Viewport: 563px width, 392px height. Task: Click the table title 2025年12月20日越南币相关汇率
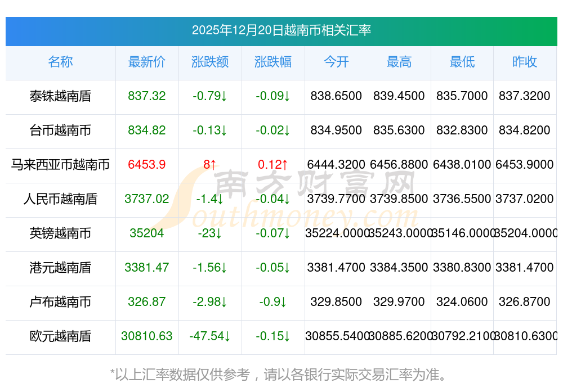[x=281, y=30]
